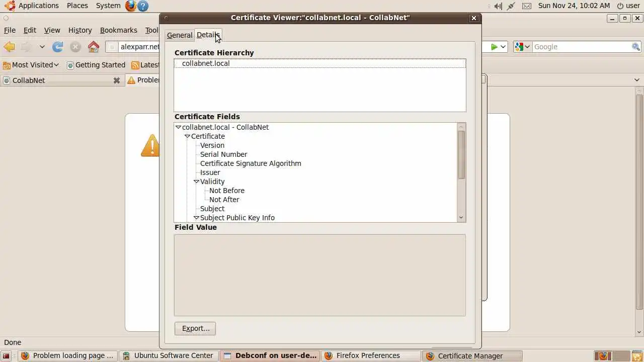Click the Firefox stop icon
Screen dimensions: 644x362
pyautogui.click(x=75, y=47)
